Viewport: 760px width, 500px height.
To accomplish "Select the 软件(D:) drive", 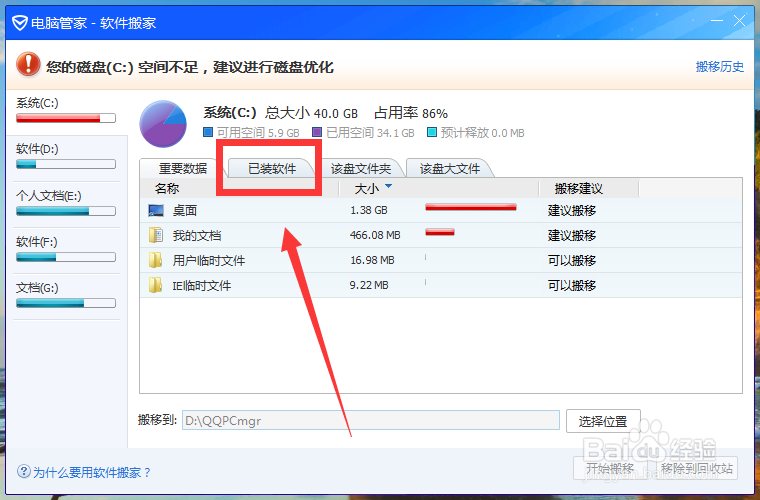I will (65, 157).
